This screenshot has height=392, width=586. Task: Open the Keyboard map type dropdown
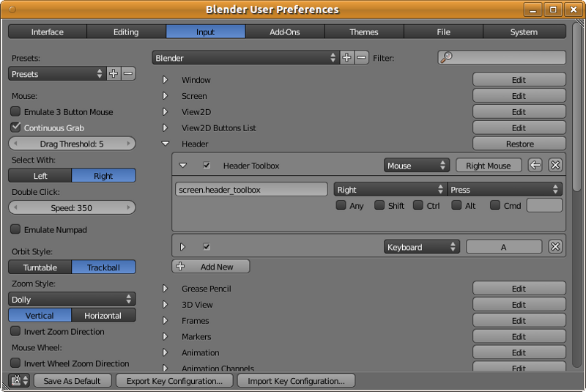coord(422,247)
